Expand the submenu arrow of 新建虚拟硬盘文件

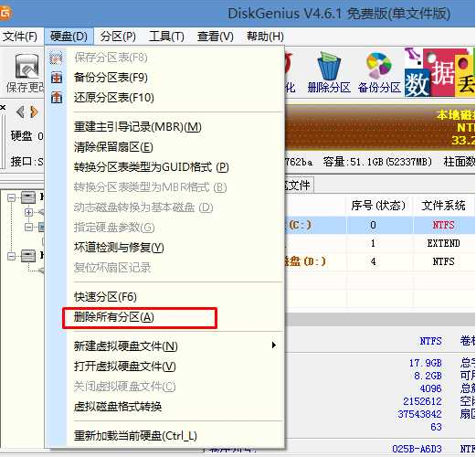click(274, 345)
